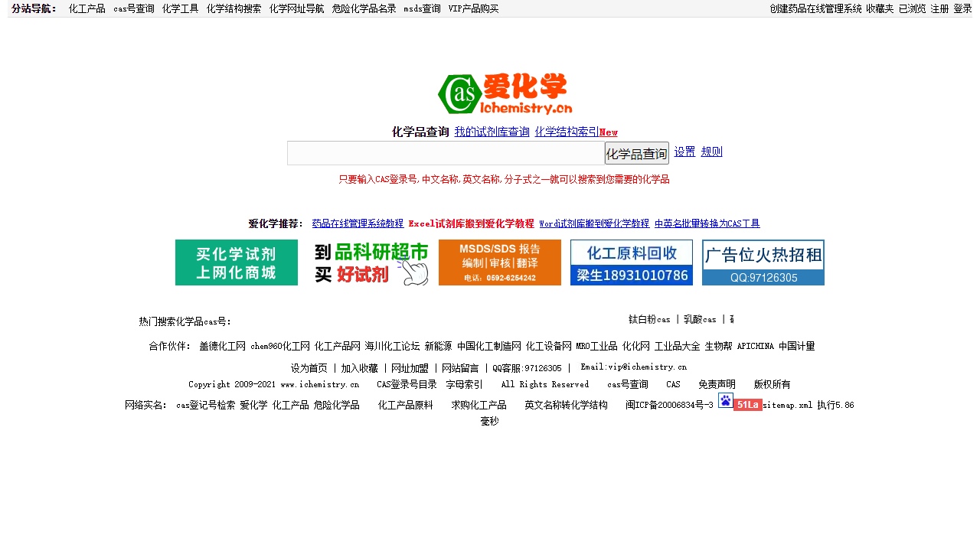
Task: Open partner link chem960化工网
Action: pos(280,346)
